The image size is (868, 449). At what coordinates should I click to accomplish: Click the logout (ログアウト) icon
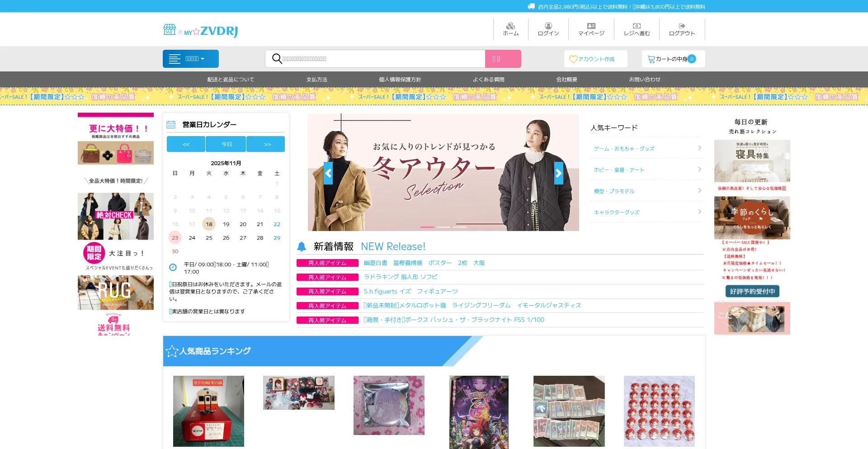click(682, 29)
